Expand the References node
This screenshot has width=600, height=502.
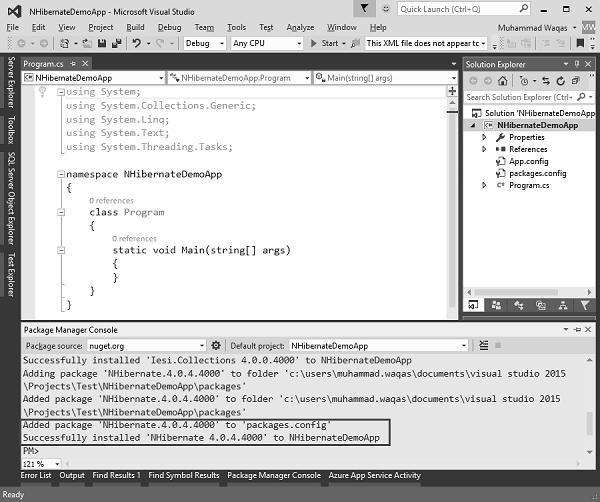coord(484,149)
